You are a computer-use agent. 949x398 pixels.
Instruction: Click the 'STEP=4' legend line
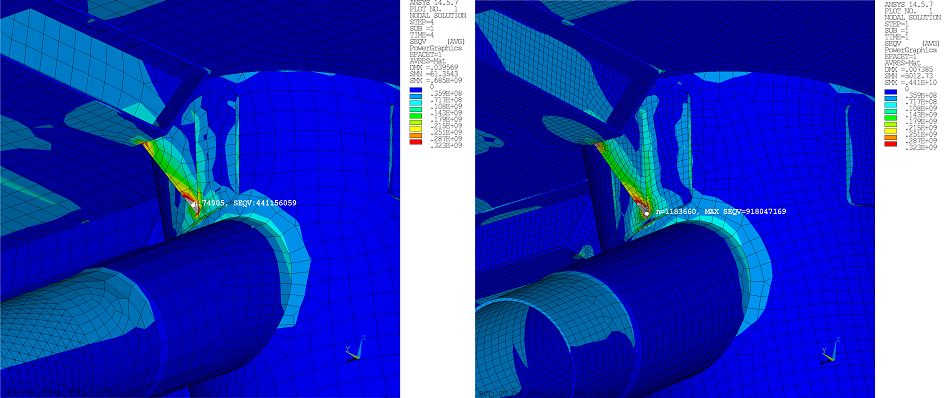422,22
